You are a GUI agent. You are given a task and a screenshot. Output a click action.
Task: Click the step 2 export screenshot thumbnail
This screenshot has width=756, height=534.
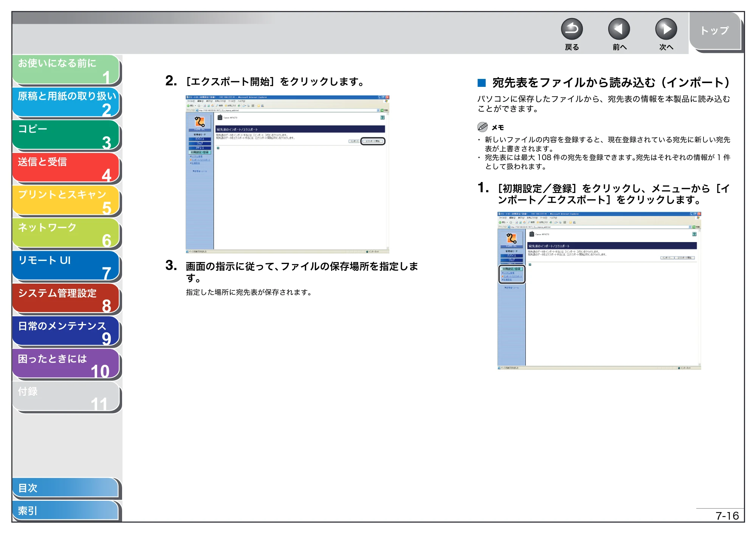[x=287, y=174]
